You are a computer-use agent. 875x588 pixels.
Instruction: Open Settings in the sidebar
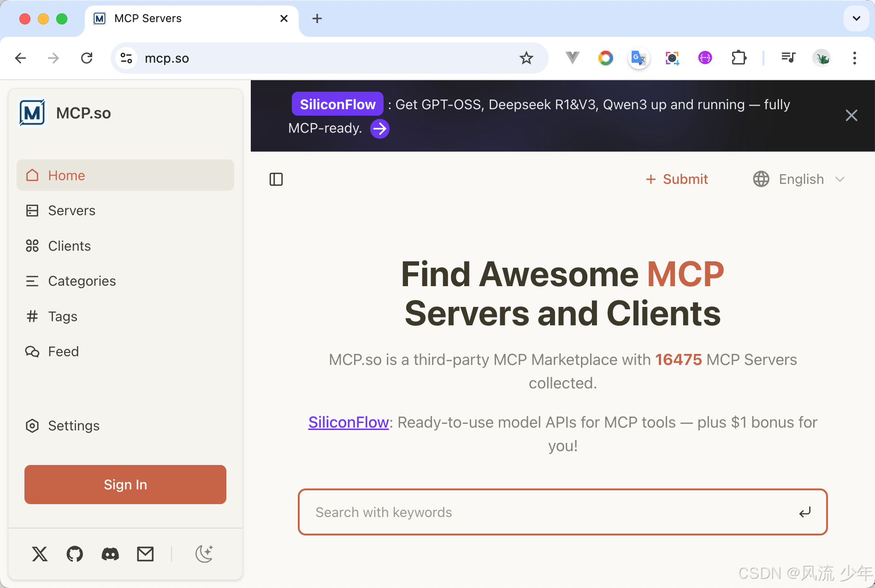(125, 425)
